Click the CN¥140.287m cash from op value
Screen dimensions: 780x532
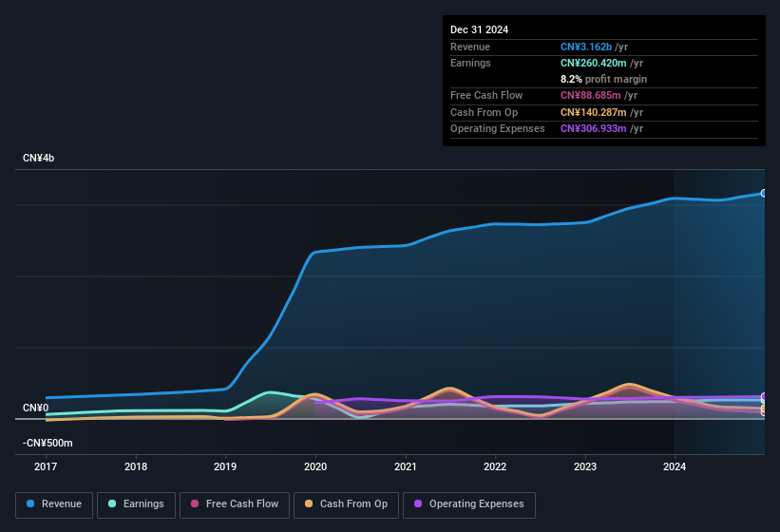[x=594, y=112]
